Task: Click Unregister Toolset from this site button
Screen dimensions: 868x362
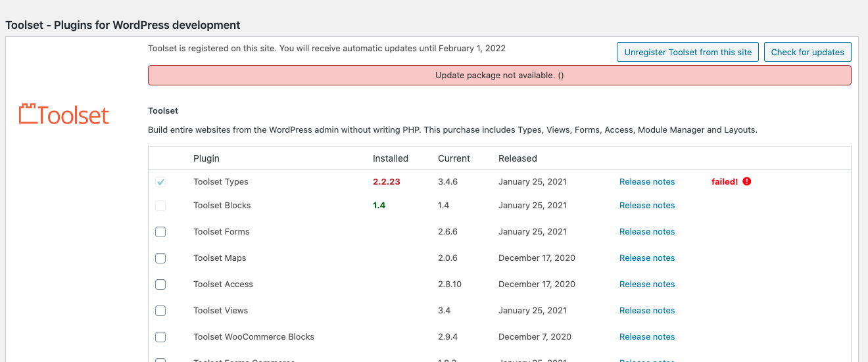Action: click(688, 52)
